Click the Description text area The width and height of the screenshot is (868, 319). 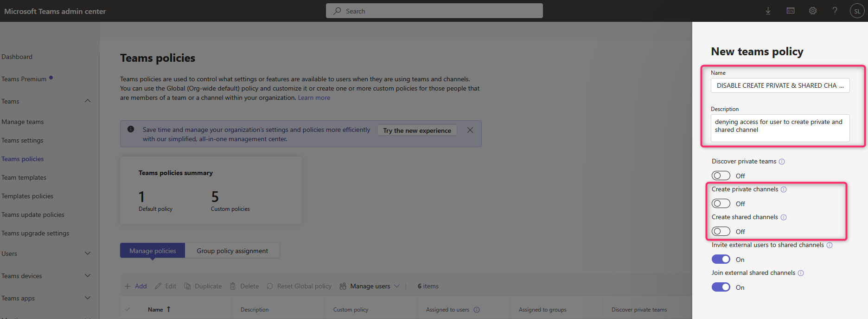(780, 128)
